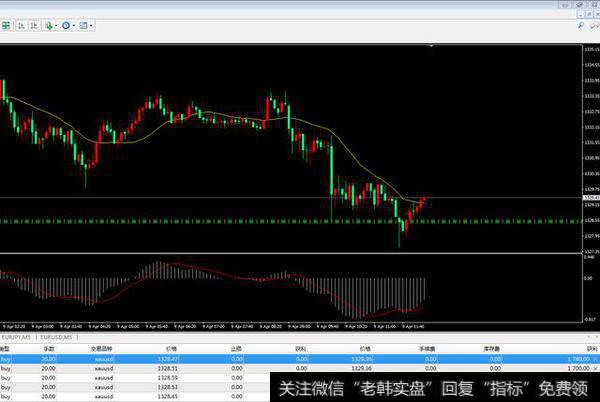This screenshot has width=600, height=402.
Task: Click the 止损 column header
Action: 236,349
